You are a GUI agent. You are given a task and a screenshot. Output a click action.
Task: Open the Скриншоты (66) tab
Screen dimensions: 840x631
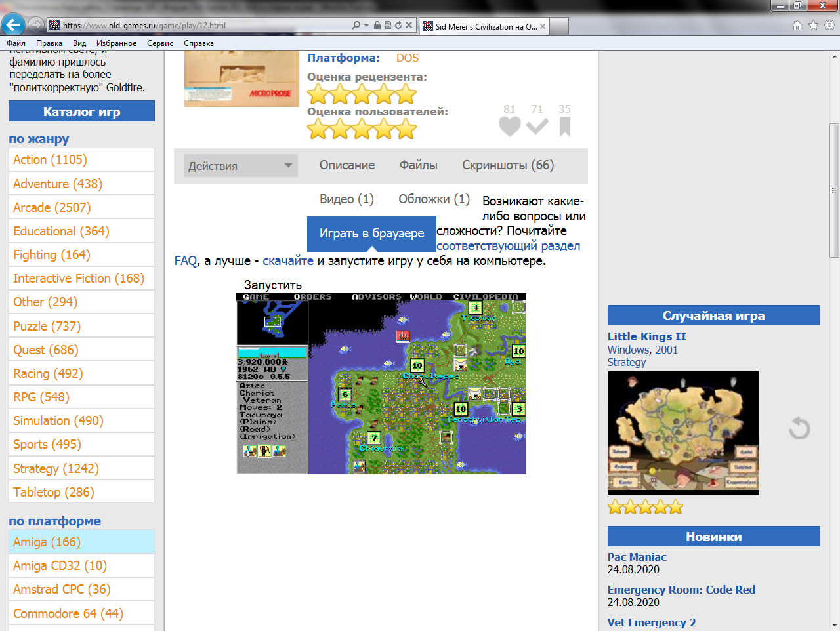[x=508, y=165]
